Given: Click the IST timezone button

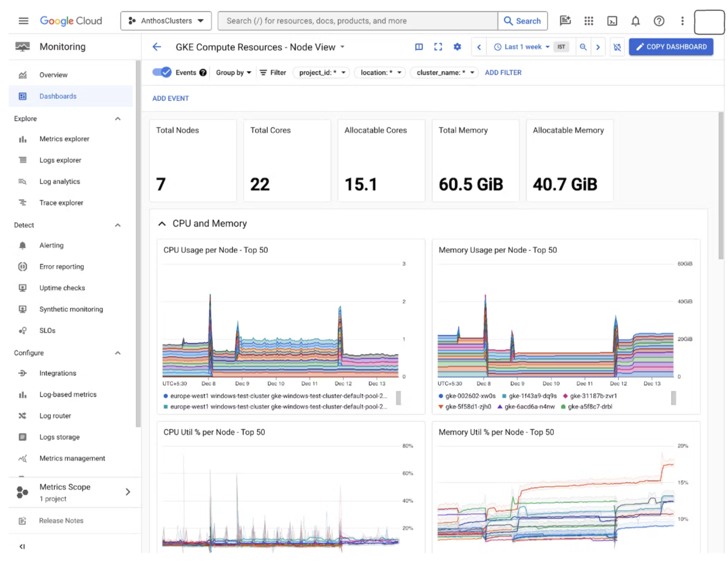Looking at the screenshot, I should tap(561, 47).
